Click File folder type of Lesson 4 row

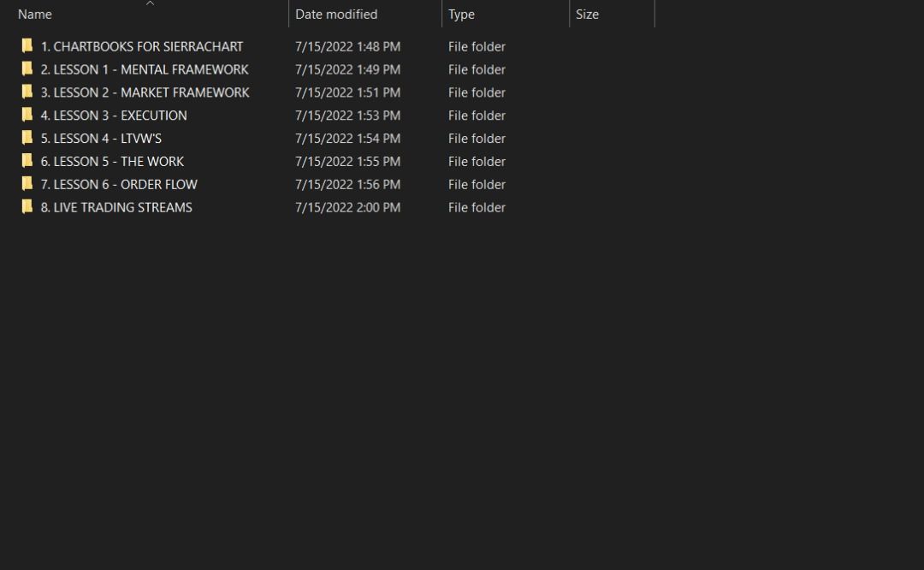tap(477, 139)
